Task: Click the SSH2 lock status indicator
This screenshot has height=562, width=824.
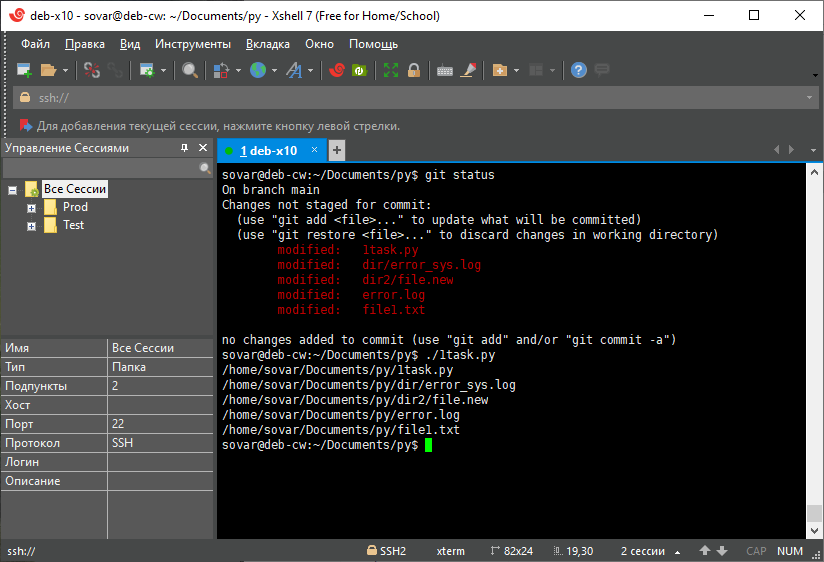Action: click(387, 550)
